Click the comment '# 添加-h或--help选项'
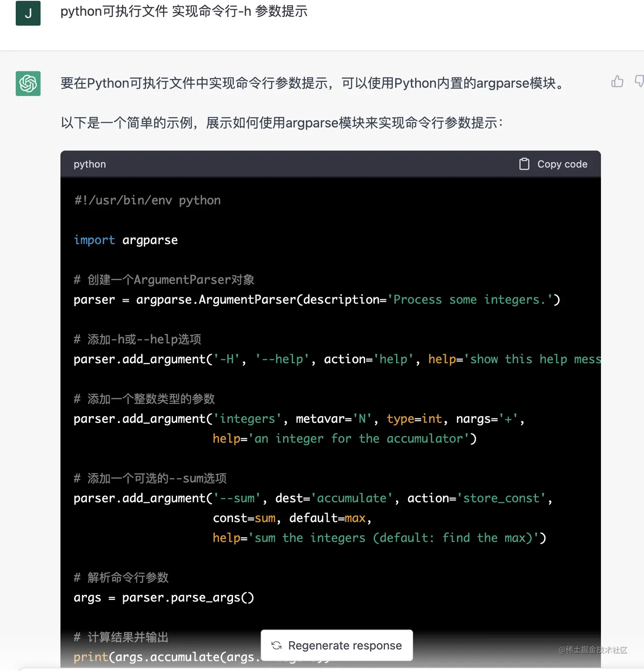Image resolution: width=644 pixels, height=671 pixels. click(137, 339)
